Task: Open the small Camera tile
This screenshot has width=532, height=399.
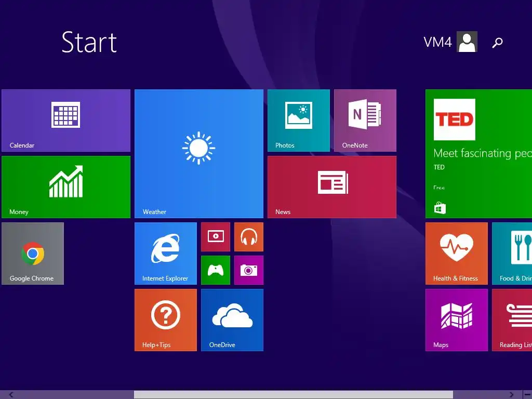Action: (249, 270)
